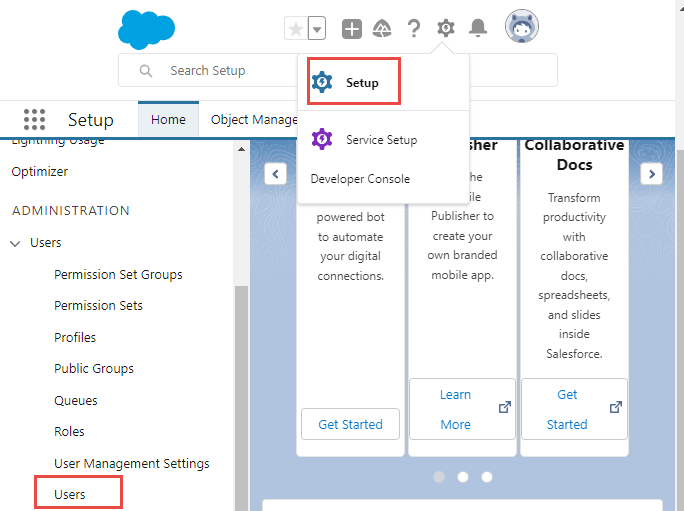Go to next carousel card
This screenshot has width=684, height=511.
click(x=652, y=174)
